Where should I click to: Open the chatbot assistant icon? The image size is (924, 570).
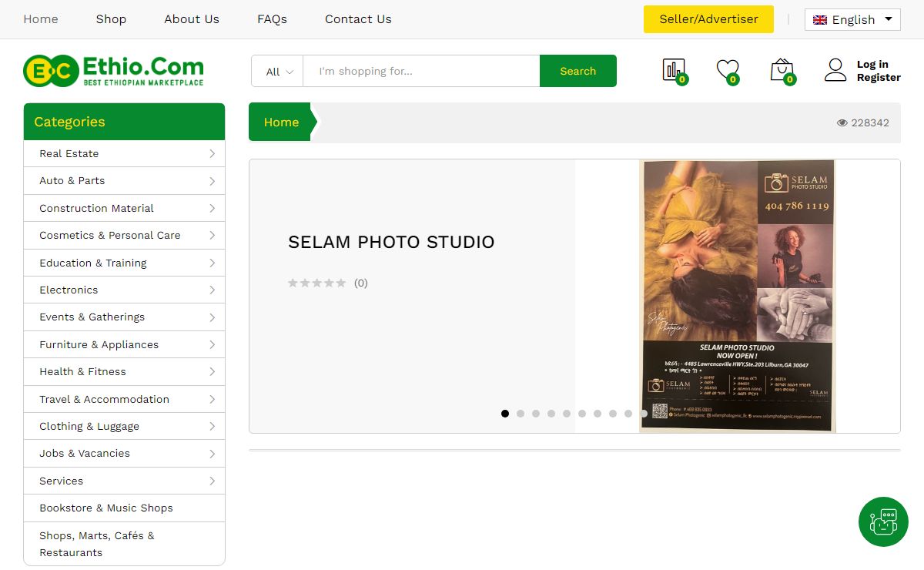pos(883,521)
